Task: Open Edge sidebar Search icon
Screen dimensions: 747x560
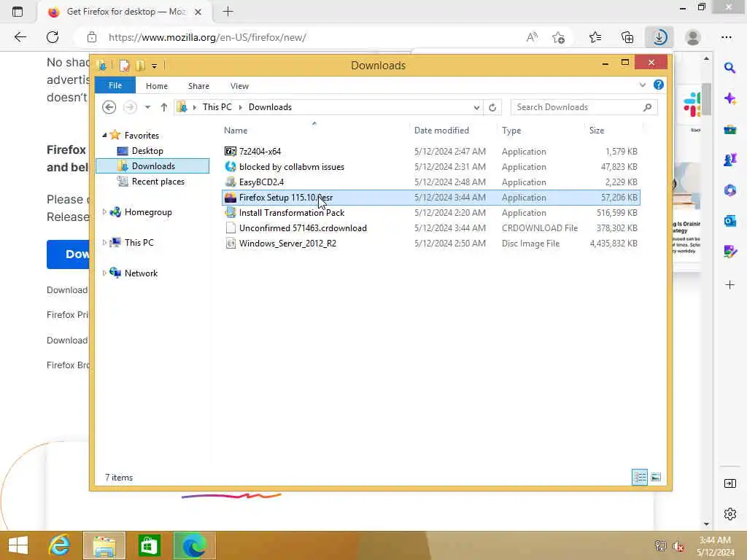Action: [x=729, y=68]
